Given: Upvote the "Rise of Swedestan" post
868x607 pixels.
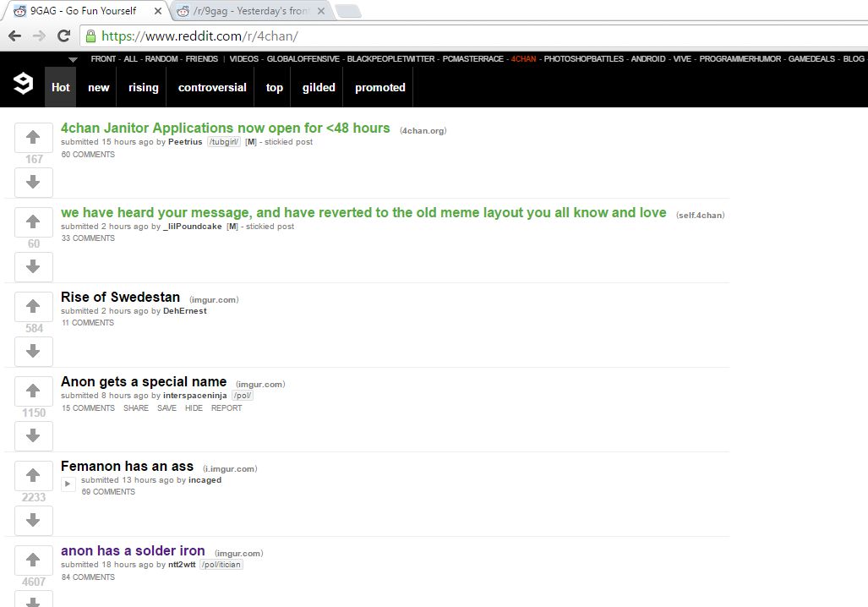Looking at the screenshot, I should click(x=33, y=306).
